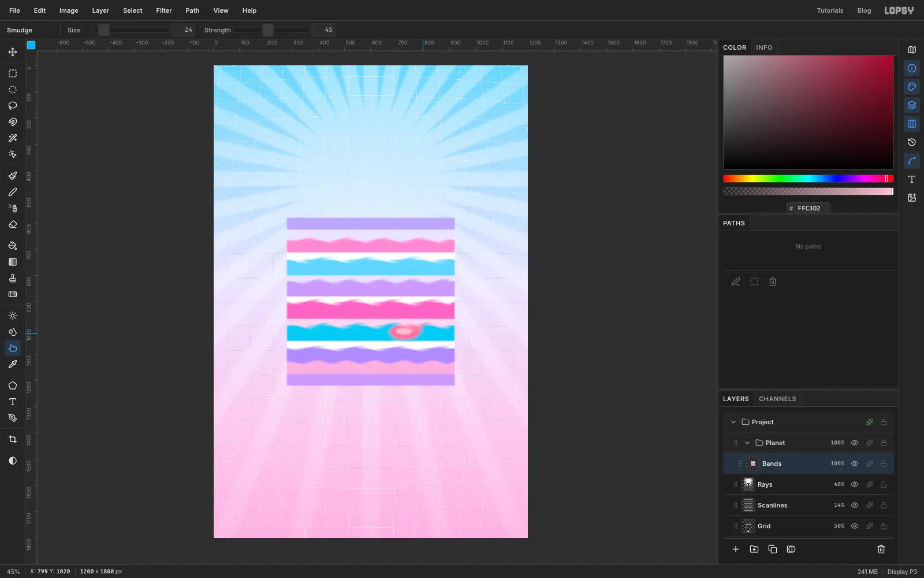Select the Eyedropper tool

13,364
